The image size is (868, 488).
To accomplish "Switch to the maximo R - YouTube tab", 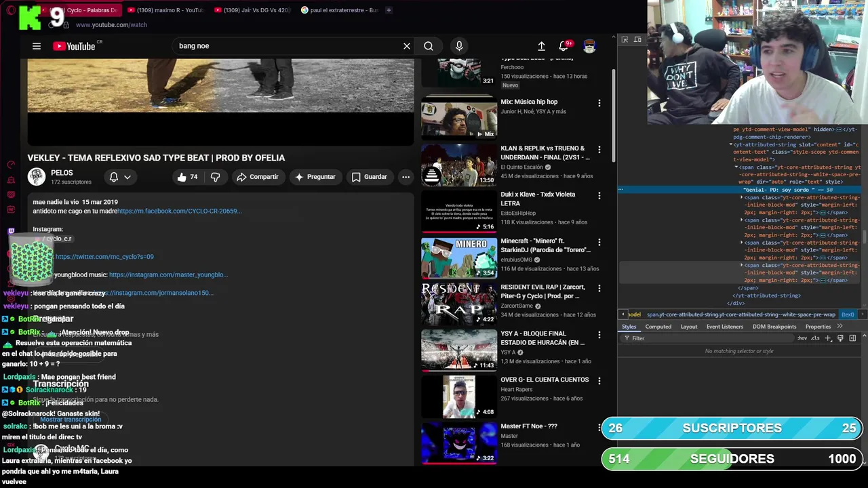I will point(165,10).
